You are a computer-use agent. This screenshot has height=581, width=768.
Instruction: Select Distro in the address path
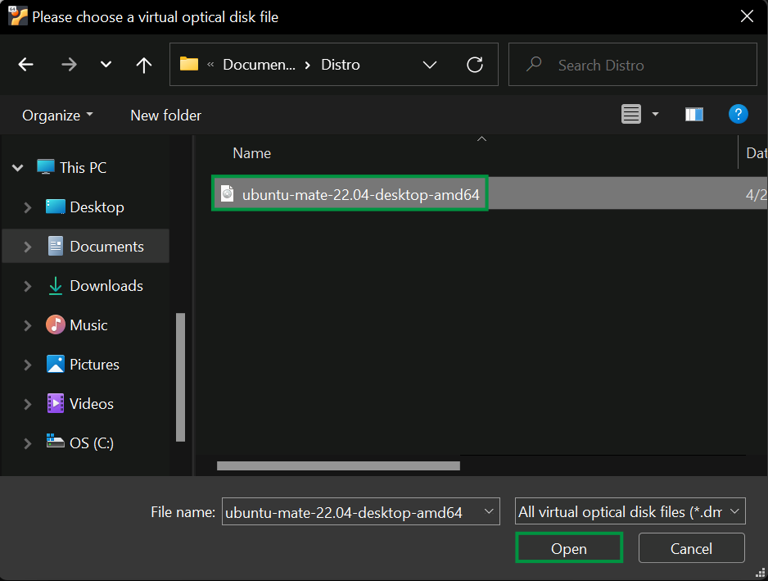point(340,65)
